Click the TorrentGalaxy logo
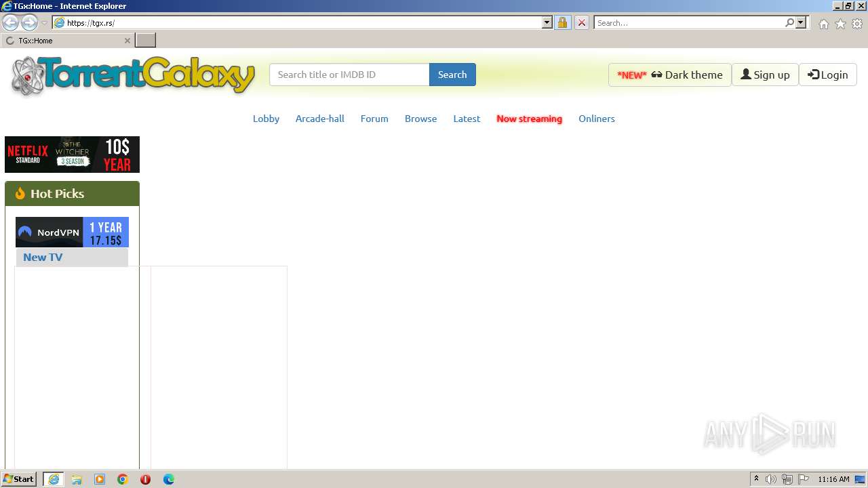 [x=133, y=75]
